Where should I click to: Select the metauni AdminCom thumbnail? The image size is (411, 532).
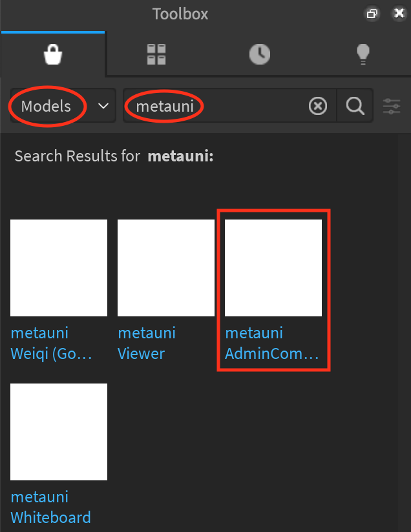273,268
